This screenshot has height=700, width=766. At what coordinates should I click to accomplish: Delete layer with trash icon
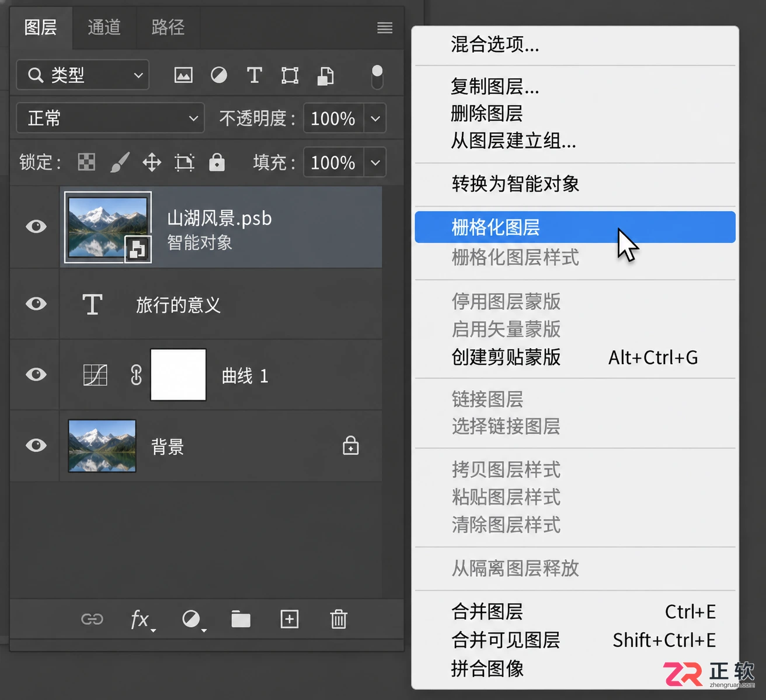click(339, 619)
